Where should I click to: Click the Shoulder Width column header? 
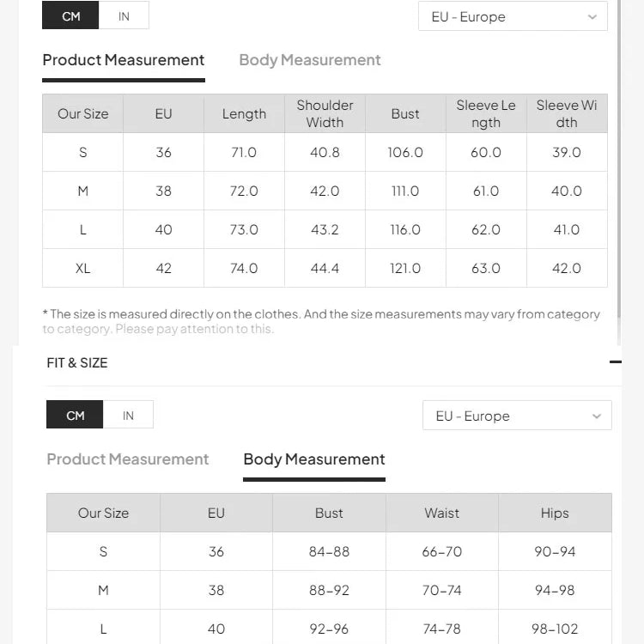pos(325,113)
